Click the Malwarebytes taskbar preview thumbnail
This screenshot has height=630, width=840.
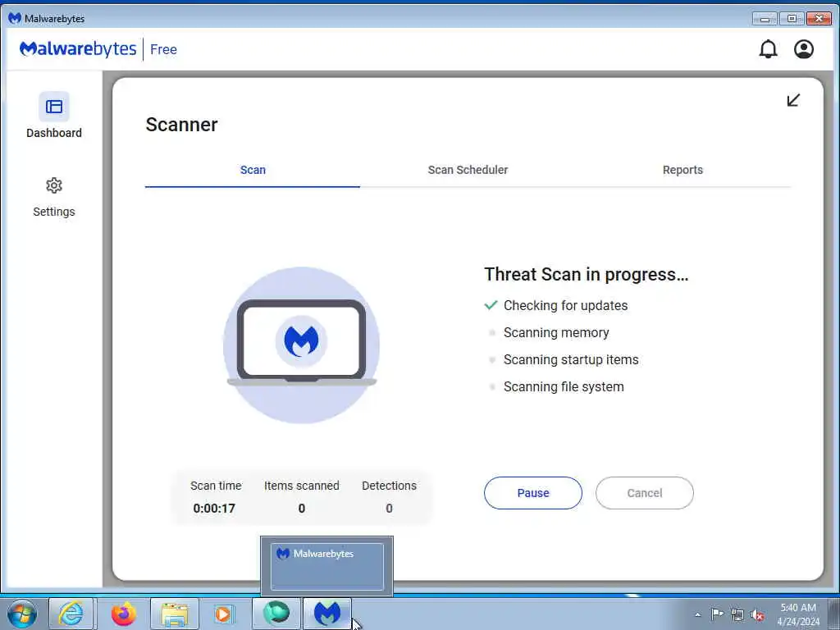[326, 566]
